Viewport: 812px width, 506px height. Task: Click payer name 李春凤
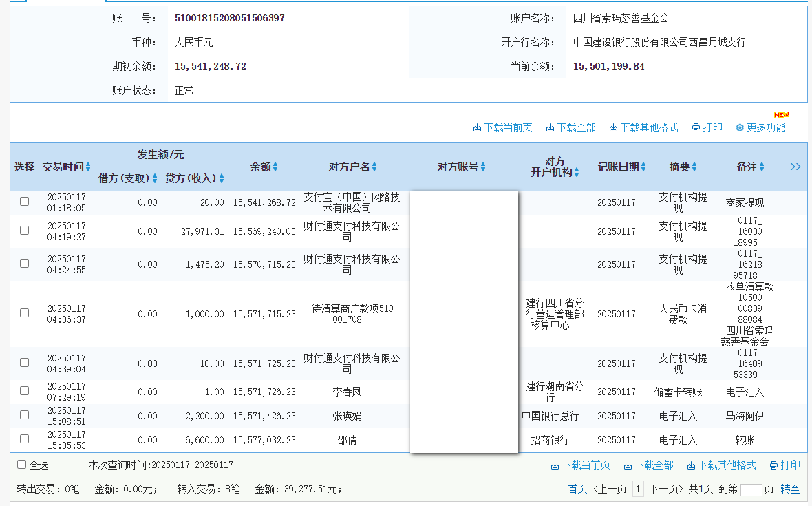347,392
